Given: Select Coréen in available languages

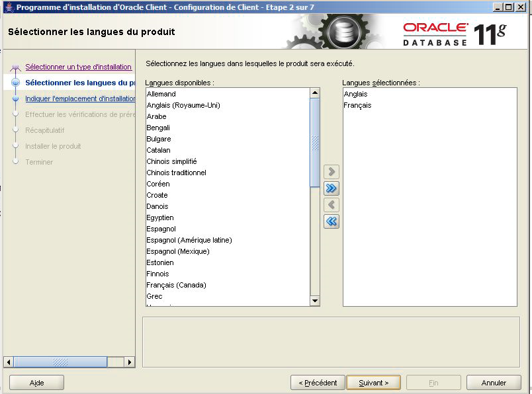Looking at the screenshot, I should 228,184.
